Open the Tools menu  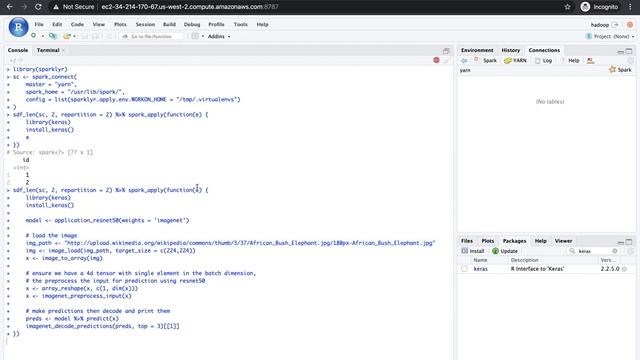pyautogui.click(x=240, y=24)
